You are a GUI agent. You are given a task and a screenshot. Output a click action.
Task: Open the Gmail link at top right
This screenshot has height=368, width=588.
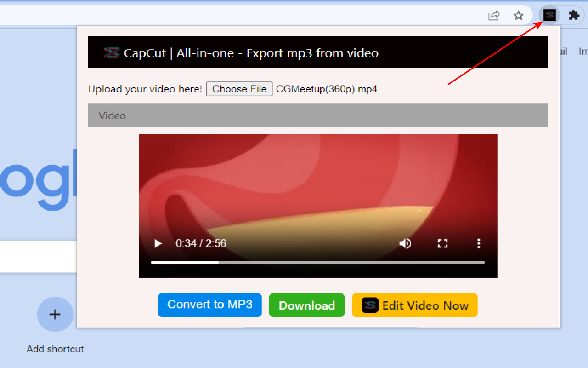tap(561, 52)
